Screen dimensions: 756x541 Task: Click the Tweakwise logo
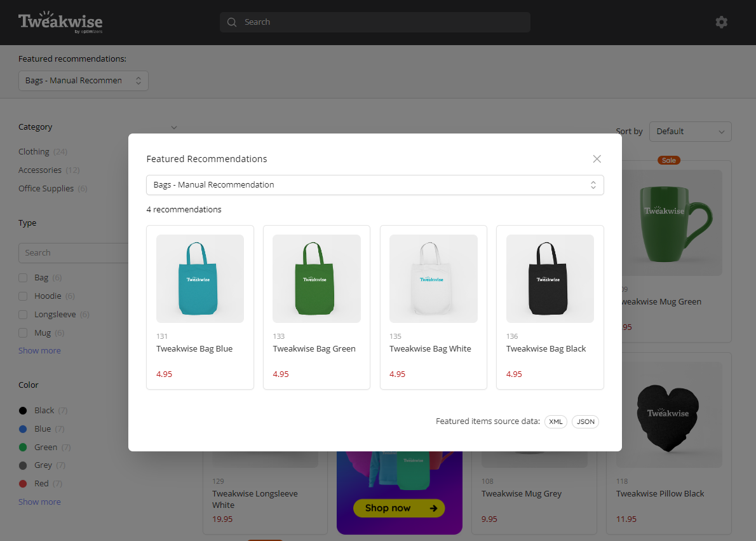(60, 22)
